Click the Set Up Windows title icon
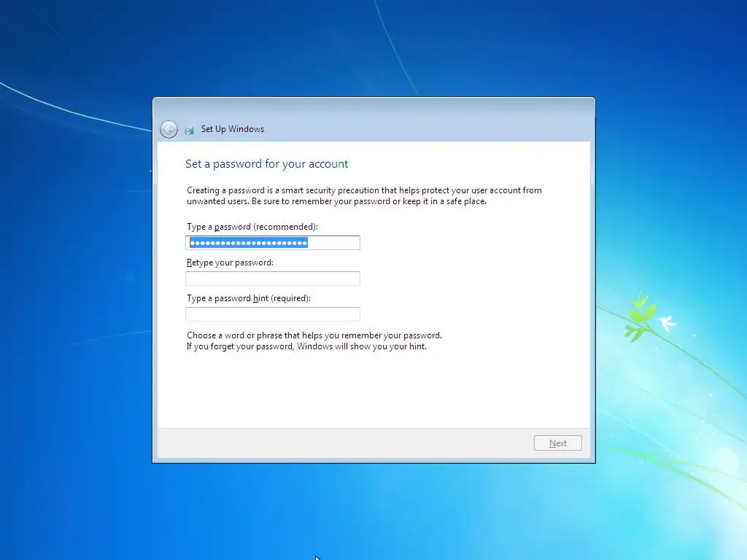This screenshot has width=747, height=560. 190,130
